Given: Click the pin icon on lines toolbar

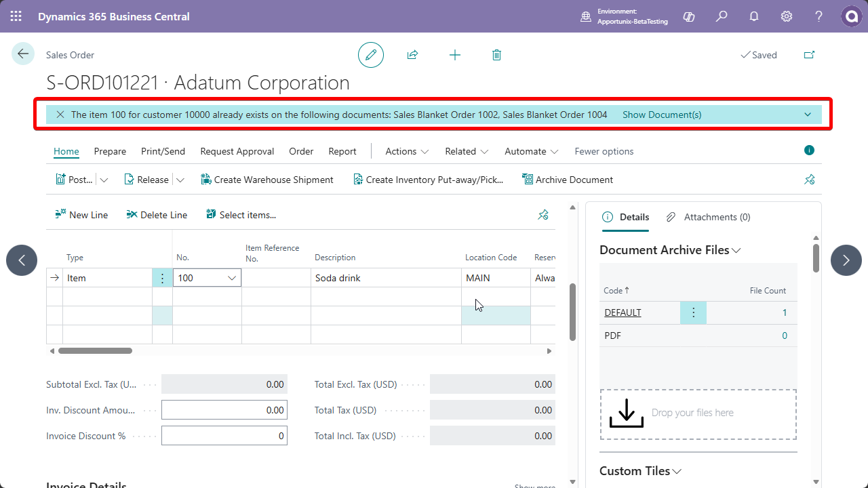Looking at the screenshot, I should point(543,215).
